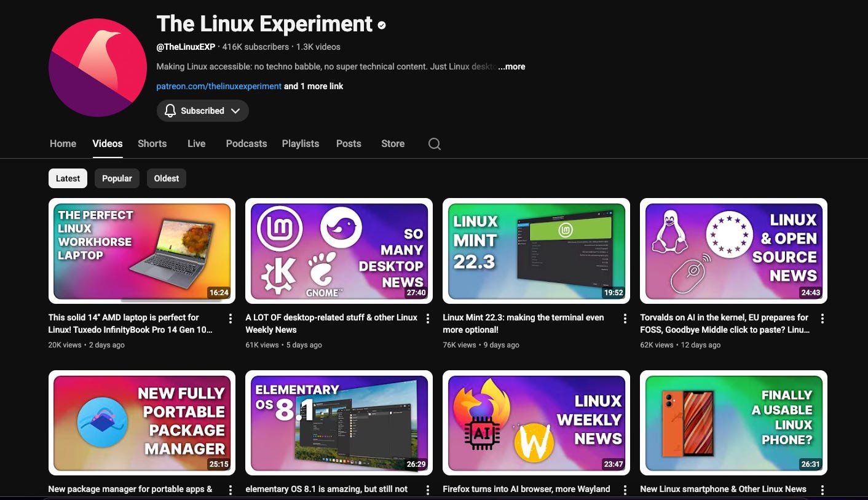This screenshot has height=500, width=868.
Task: Expand the Subscribed button chevron
Action: [x=235, y=111]
